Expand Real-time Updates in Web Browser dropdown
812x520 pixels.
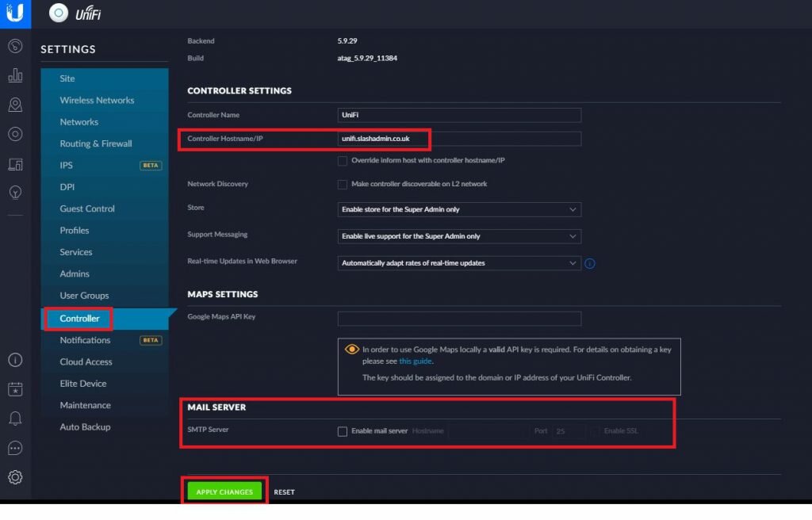(459, 263)
